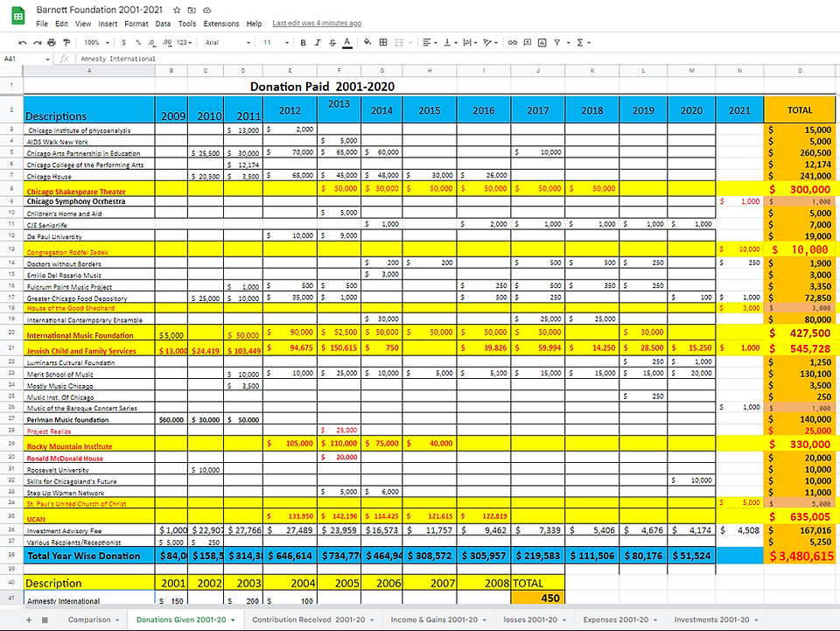Screen dimensions: 840x631
Task: Open the borders tool
Action: tap(383, 42)
